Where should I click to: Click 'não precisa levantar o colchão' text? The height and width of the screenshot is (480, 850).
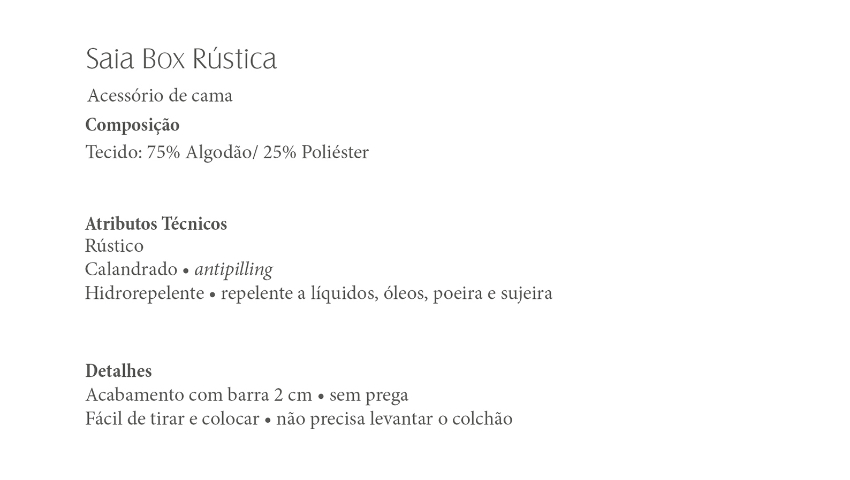(x=394, y=419)
